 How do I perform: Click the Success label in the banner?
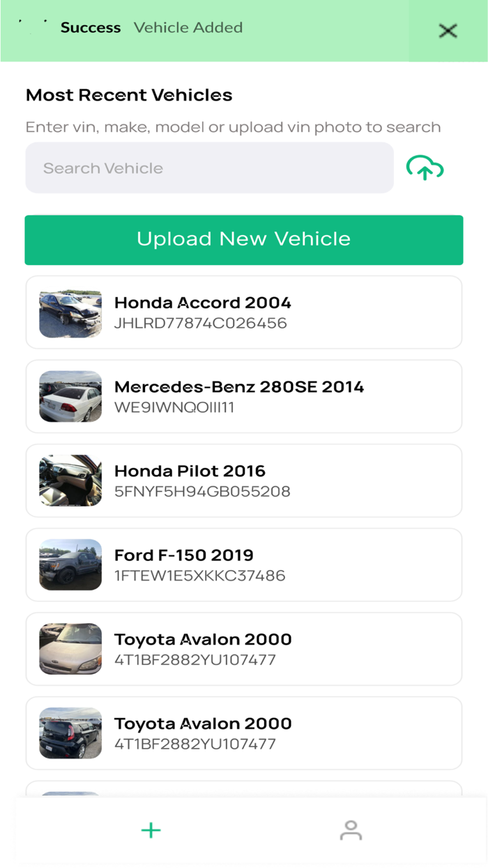click(x=91, y=28)
